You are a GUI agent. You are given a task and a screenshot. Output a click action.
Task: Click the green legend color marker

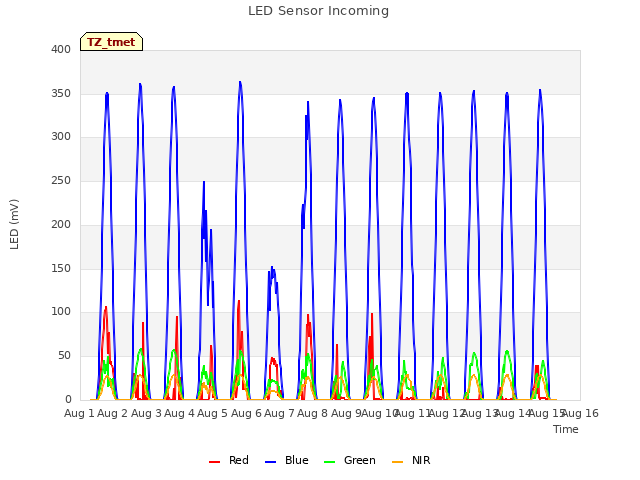[329, 462]
